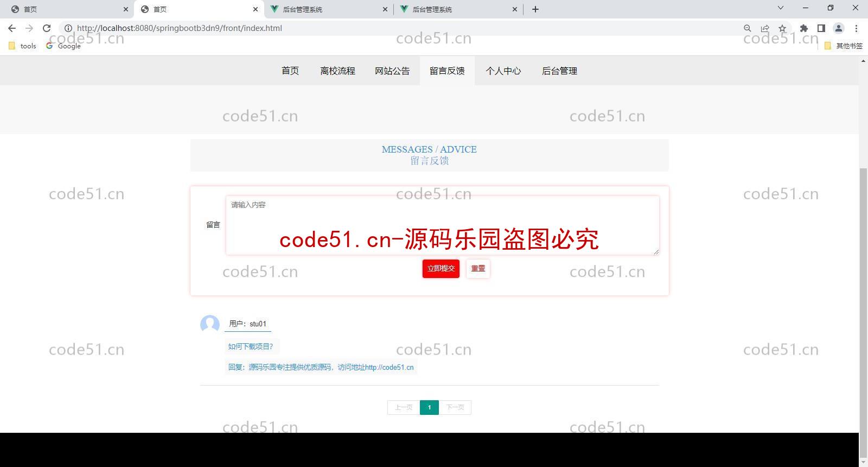Open a new tab with plus icon
Viewport: 868px width, 467px height.
click(x=535, y=9)
